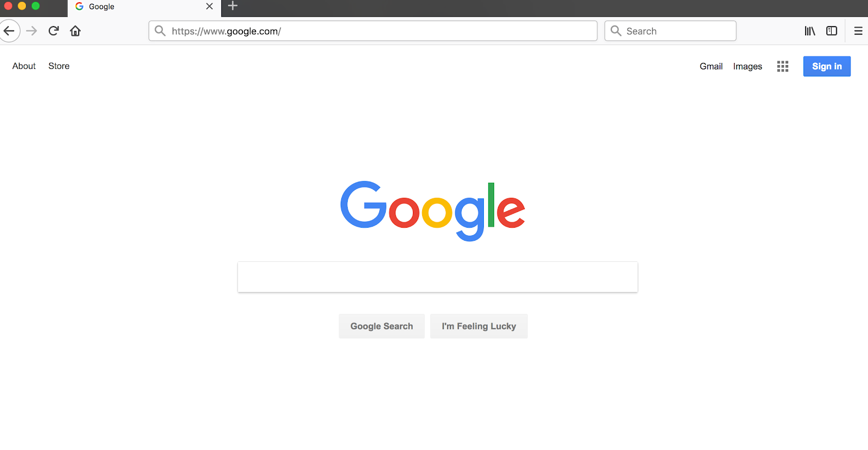868x450 pixels.
Task: Close the Google tab
Action: click(x=209, y=7)
